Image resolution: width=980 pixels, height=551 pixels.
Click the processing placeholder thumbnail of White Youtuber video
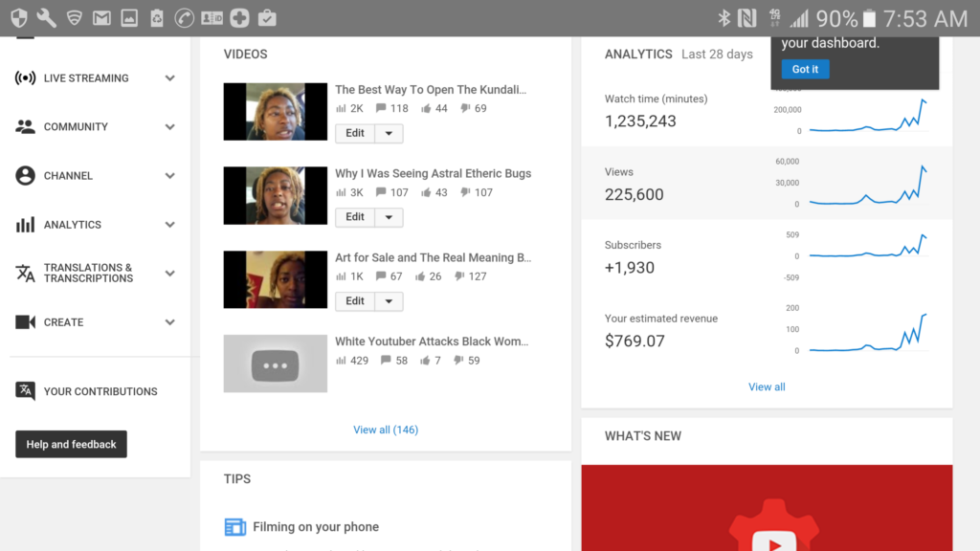pyautogui.click(x=275, y=364)
